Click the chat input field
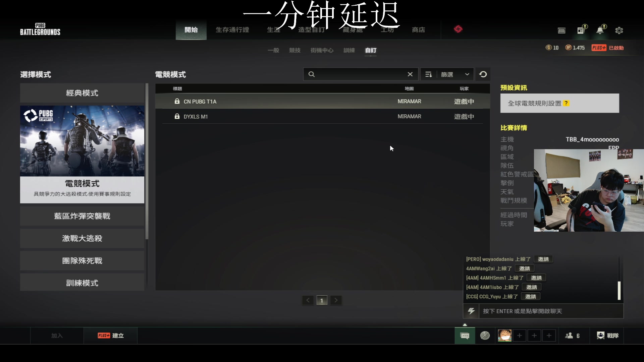The image size is (644, 362). click(x=551, y=311)
